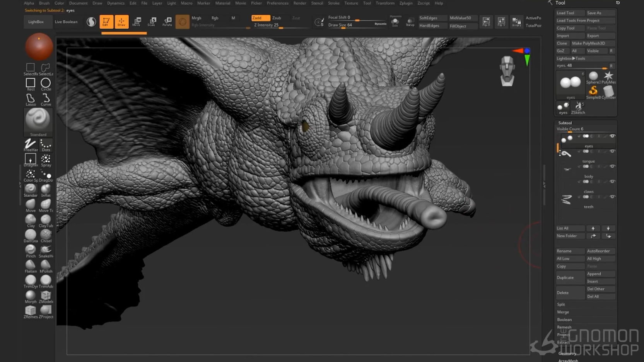644x362 pixels.
Task: Click the Spray stroke icon
Action: [46, 160]
